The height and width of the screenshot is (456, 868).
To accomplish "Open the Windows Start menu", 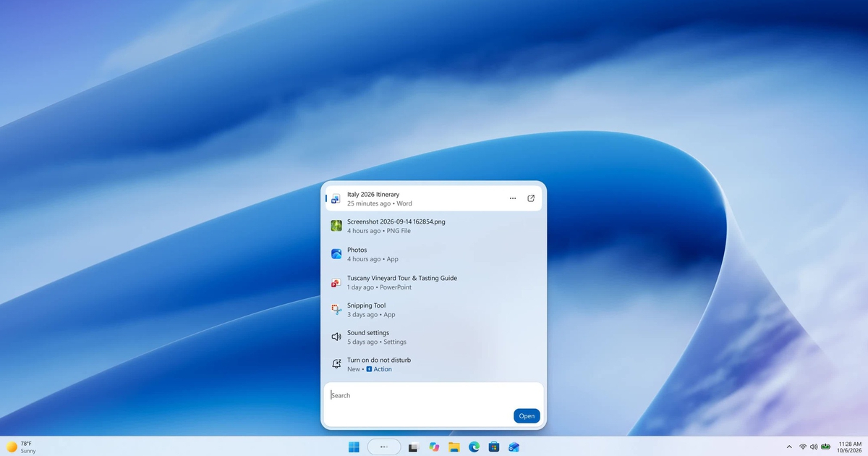I will (354, 447).
